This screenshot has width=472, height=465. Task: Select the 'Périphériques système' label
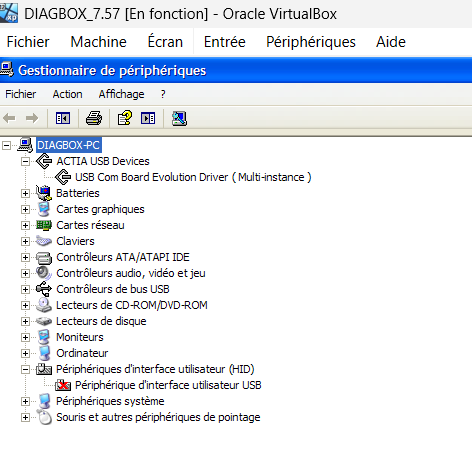pyautogui.click(x=110, y=401)
